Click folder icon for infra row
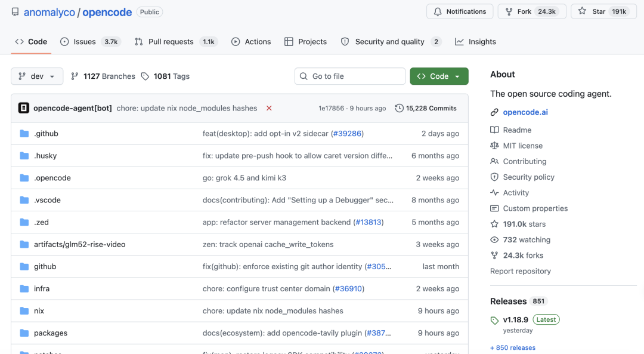The height and width of the screenshot is (354, 644). pyautogui.click(x=24, y=289)
